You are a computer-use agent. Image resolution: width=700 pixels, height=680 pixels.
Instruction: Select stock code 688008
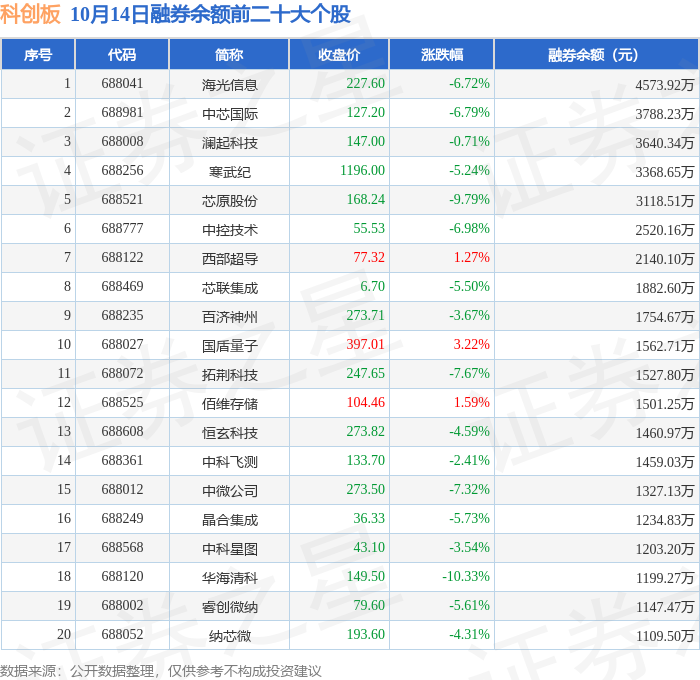pos(122,142)
